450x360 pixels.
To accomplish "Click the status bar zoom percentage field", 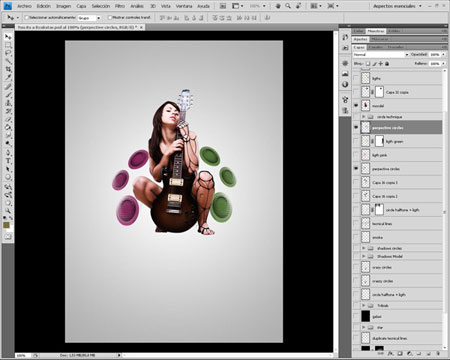I will (x=22, y=356).
